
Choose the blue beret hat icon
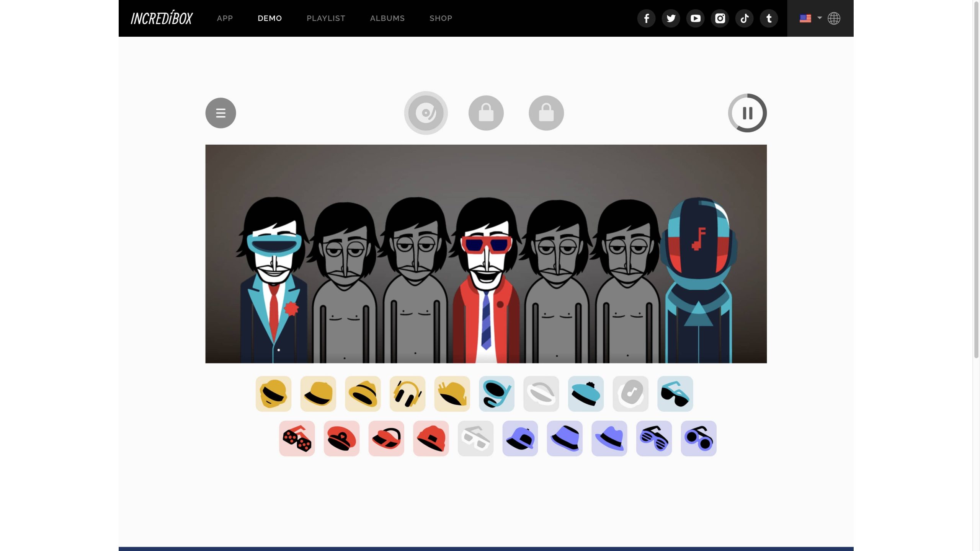[586, 394]
